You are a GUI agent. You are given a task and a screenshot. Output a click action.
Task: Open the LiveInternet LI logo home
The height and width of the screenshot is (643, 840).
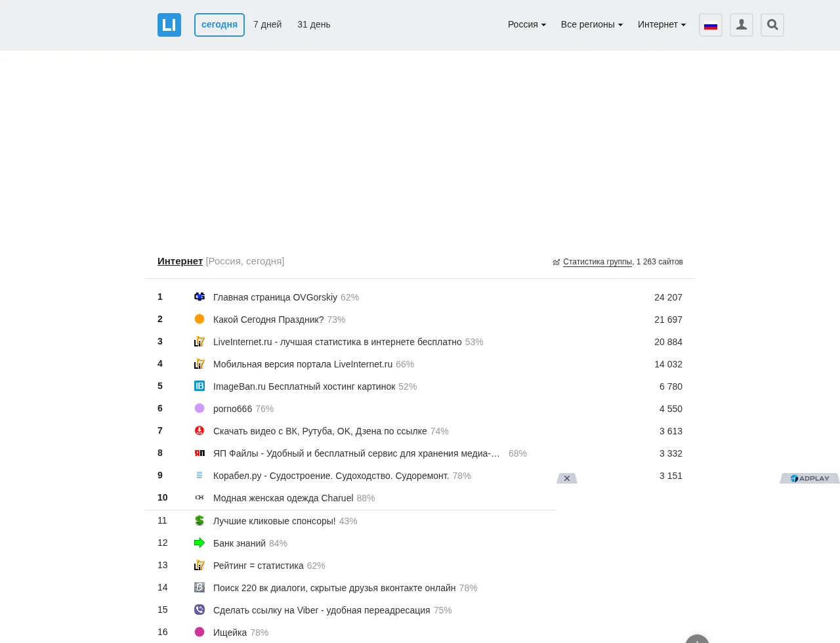pos(169,25)
